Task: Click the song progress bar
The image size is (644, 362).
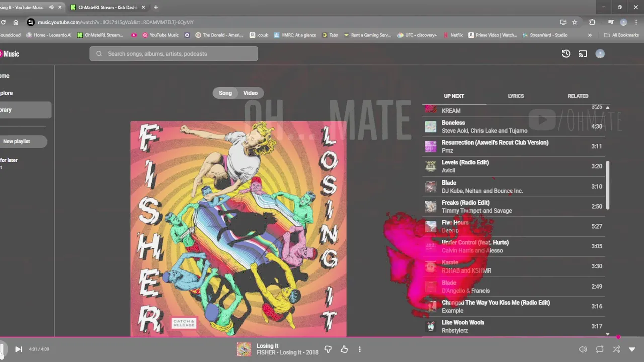Action: 322,338
